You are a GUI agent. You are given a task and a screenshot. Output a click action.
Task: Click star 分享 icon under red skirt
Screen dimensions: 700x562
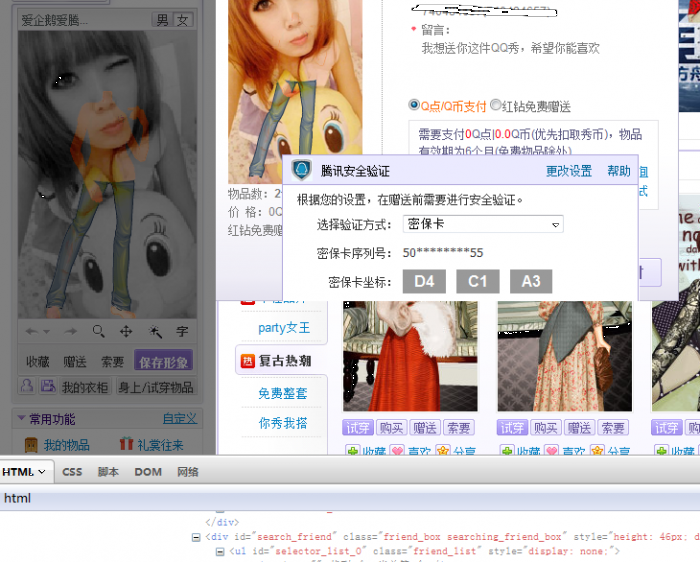[x=443, y=450]
